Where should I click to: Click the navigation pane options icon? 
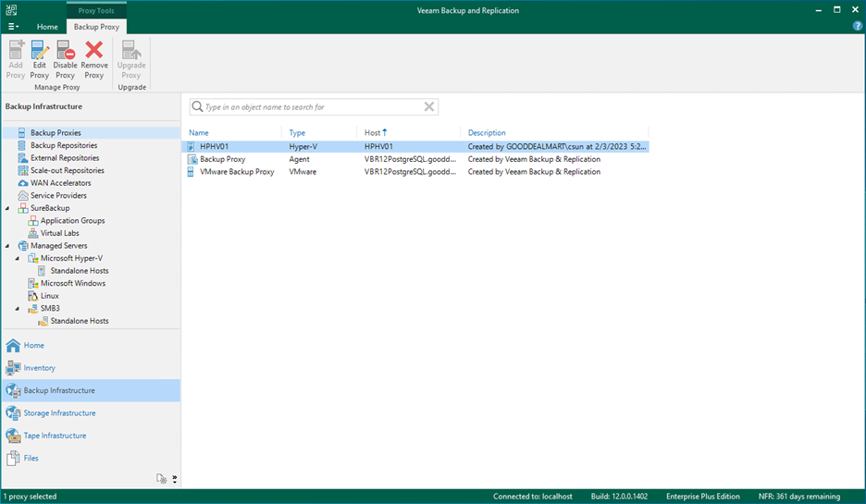(161, 479)
